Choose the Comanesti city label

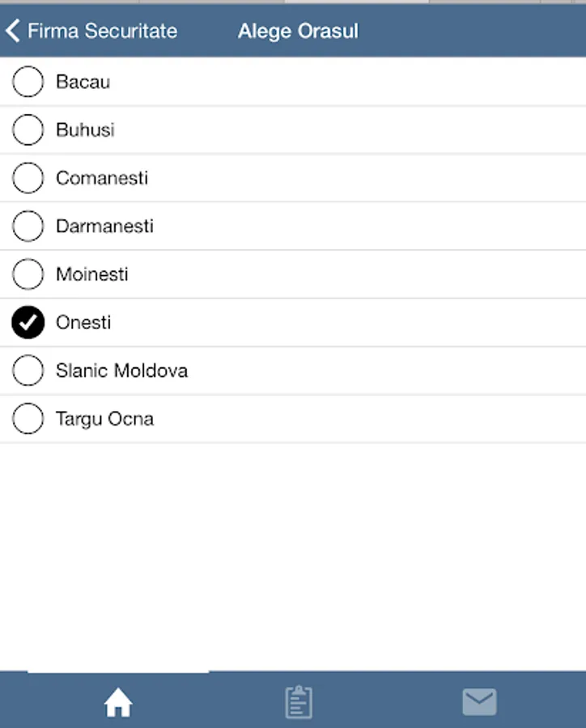pos(102,178)
